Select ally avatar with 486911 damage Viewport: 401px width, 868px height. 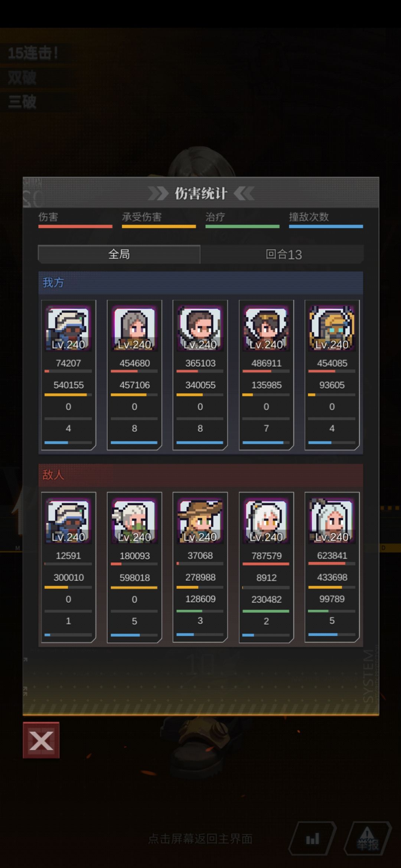[266, 329]
